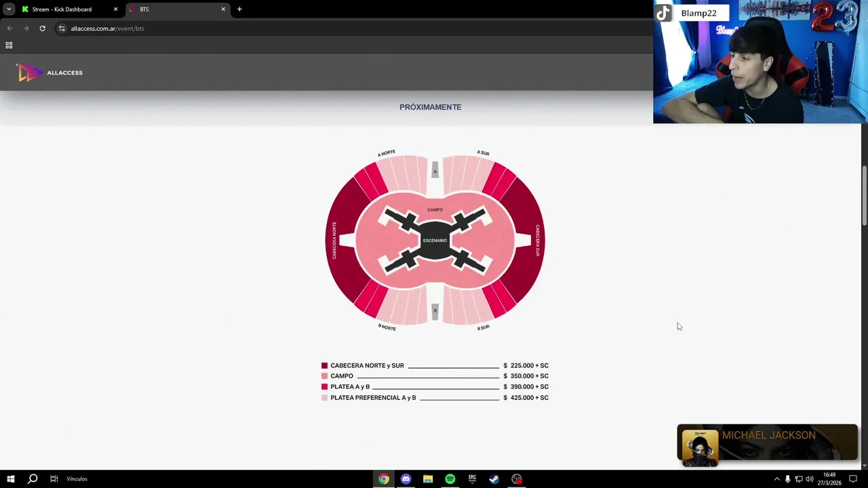Open File Explorer from the taskbar
The image size is (868, 488).
click(428, 479)
